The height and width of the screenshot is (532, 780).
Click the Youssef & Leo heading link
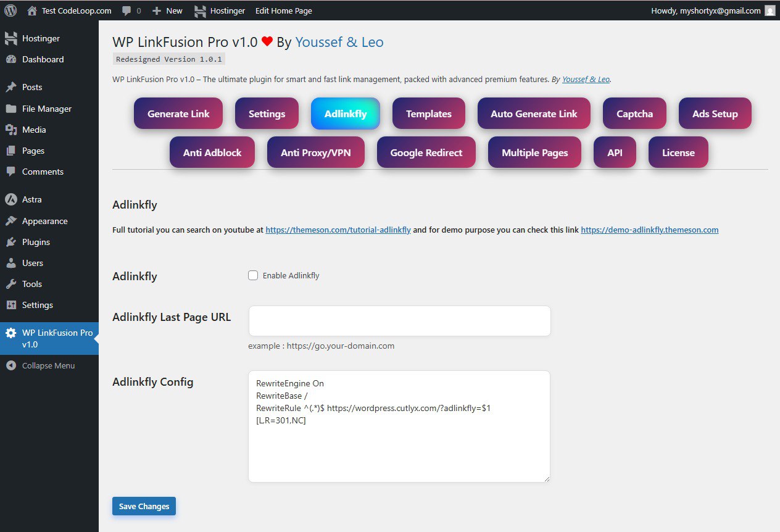coord(339,42)
